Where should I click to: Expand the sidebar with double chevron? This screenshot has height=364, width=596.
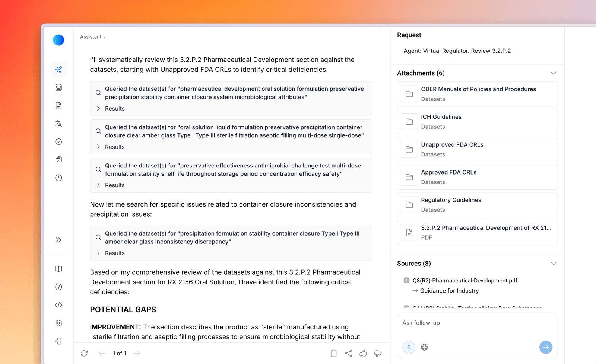click(x=58, y=240)
